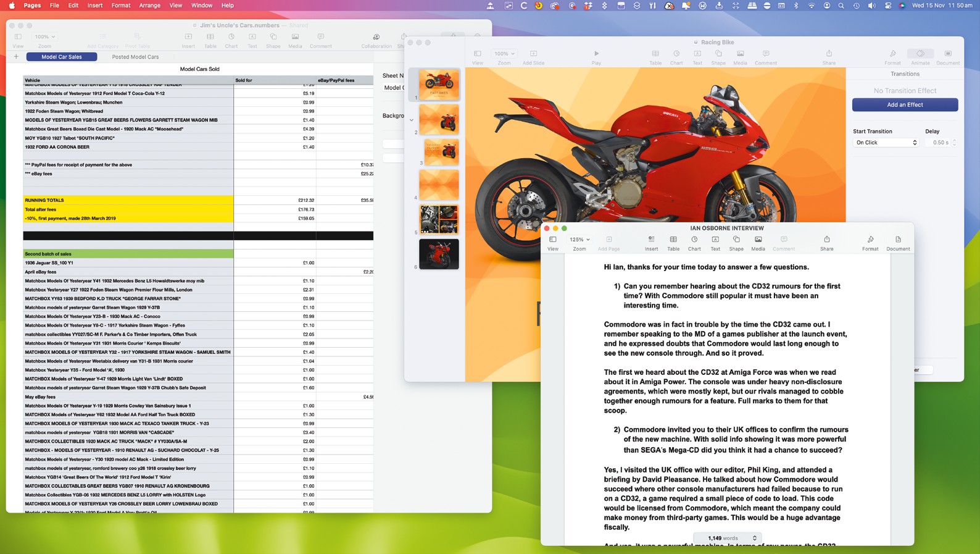The width and height of the screenshot is (980, 554).
Task: Click the RUNNING TOTALS cell in the spreadsheet
Action: tap(128, 200)
